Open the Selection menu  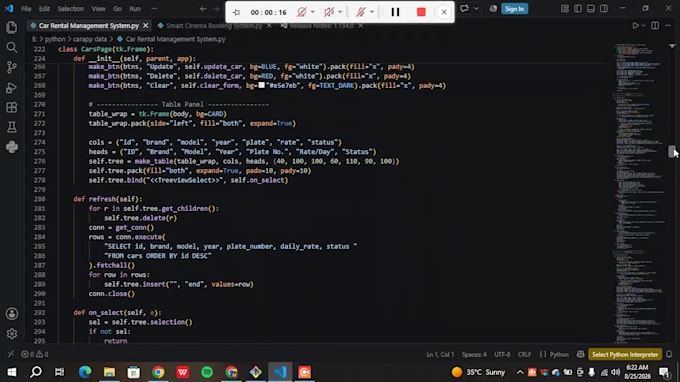(x=71, y=9)
